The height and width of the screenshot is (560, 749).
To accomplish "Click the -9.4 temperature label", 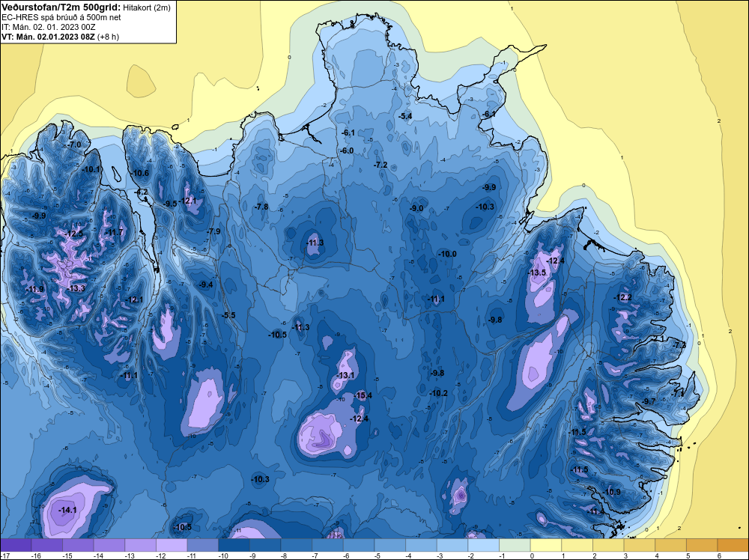I will 206,284.
